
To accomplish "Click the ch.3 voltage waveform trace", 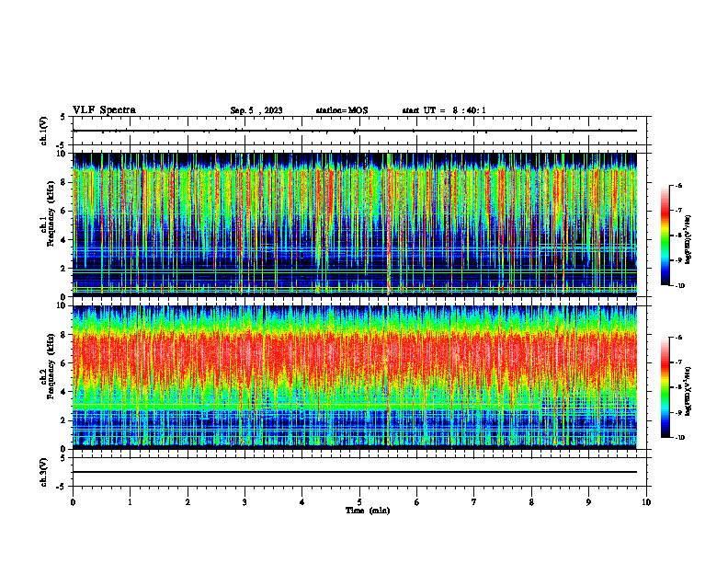I will [355, 472].
